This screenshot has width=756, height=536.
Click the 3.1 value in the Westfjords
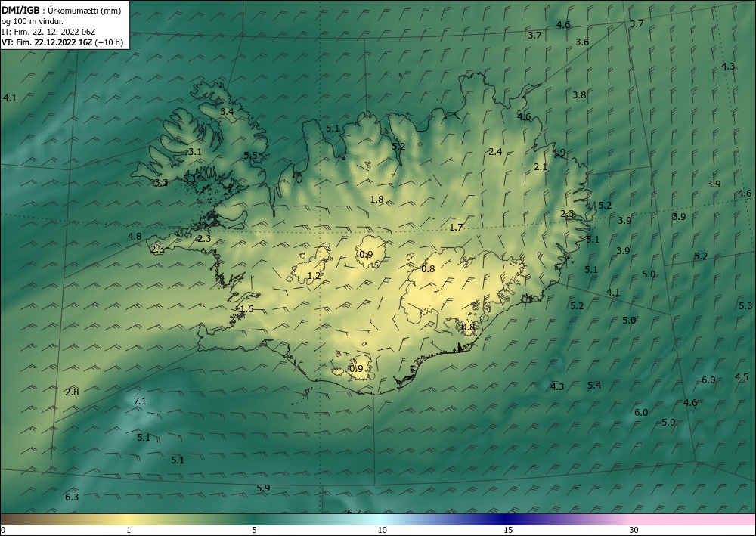pos(195,151)
